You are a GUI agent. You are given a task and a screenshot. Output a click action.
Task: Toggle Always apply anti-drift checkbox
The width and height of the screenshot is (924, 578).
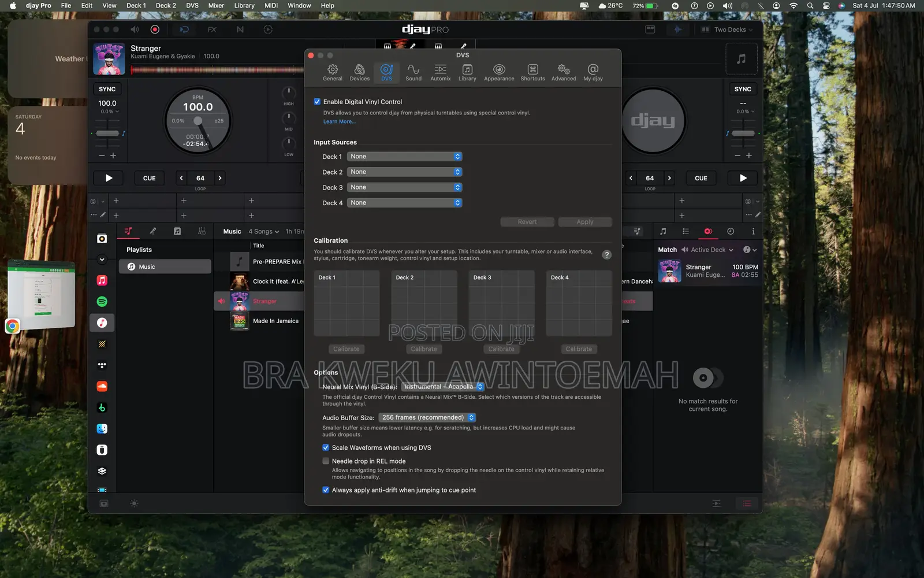coord(326,490)
